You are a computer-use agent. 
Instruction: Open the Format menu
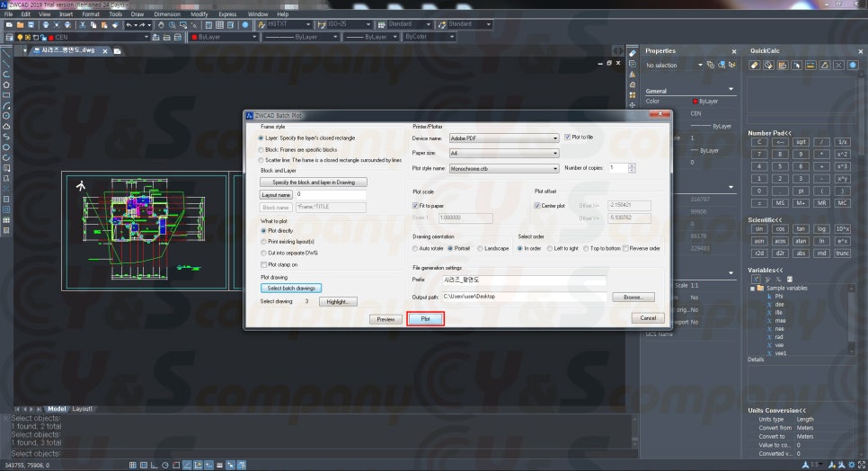pos(91,13)
